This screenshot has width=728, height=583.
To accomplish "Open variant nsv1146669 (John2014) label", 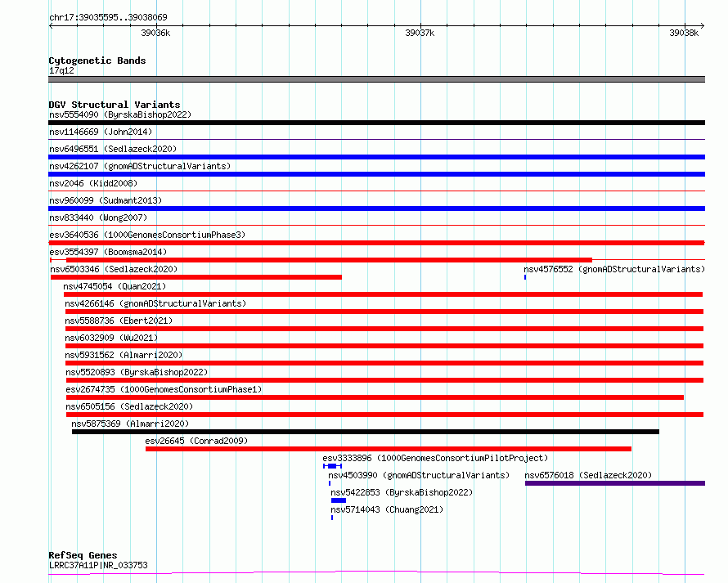I will point(101,132).
